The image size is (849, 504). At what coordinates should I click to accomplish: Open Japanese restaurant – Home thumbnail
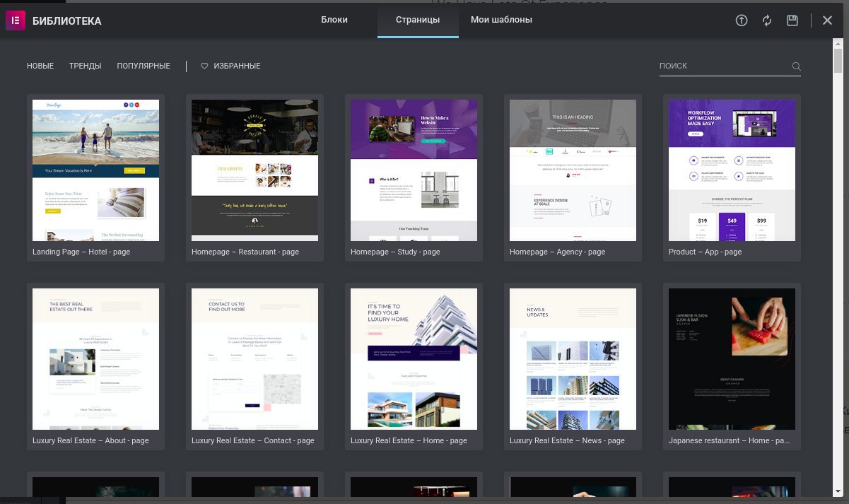click(732, 359)
